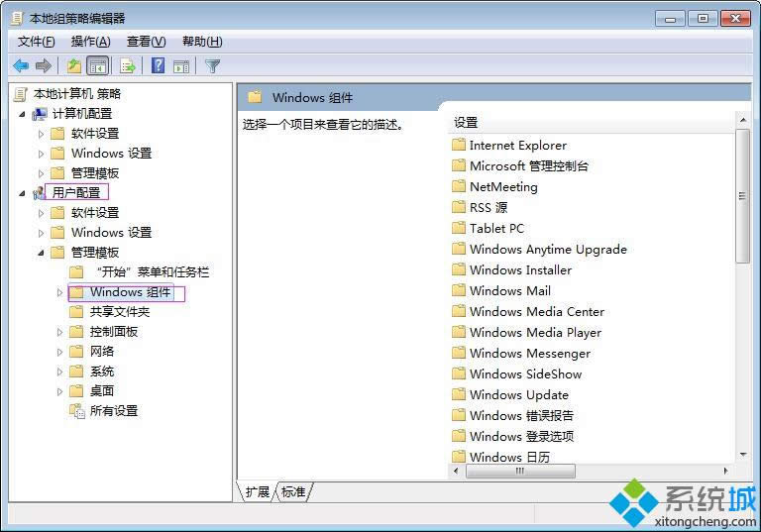Viewport: 761px width, 532px height.
Task: Switch to the 标准 tab
Action: (293, 492)
